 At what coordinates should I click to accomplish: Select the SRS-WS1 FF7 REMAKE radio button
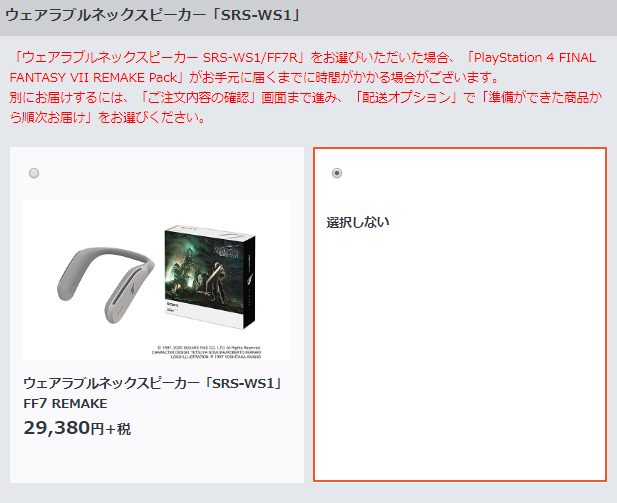tap(34, 173)
